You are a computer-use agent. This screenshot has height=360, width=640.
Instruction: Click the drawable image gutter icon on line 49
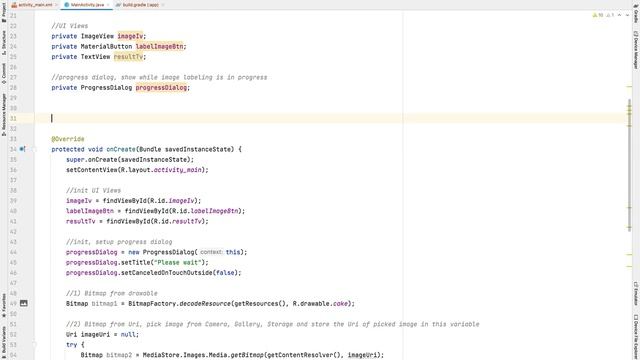[x=24, y=303]
